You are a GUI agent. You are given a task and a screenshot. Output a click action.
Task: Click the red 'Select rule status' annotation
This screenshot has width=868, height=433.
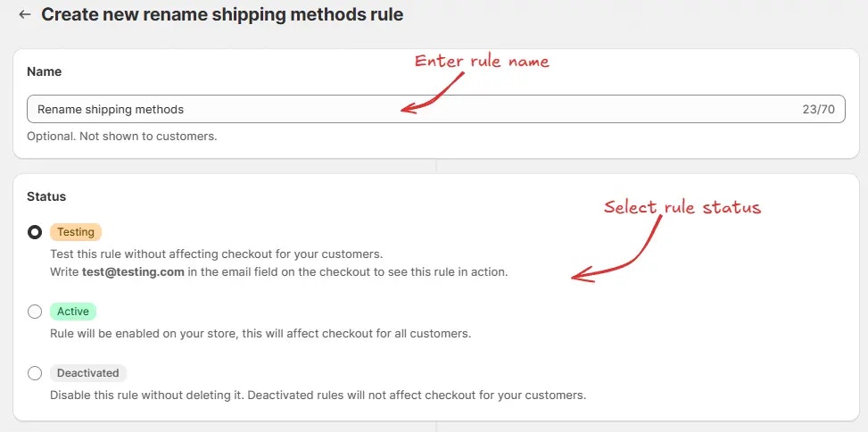coord(682,207)
